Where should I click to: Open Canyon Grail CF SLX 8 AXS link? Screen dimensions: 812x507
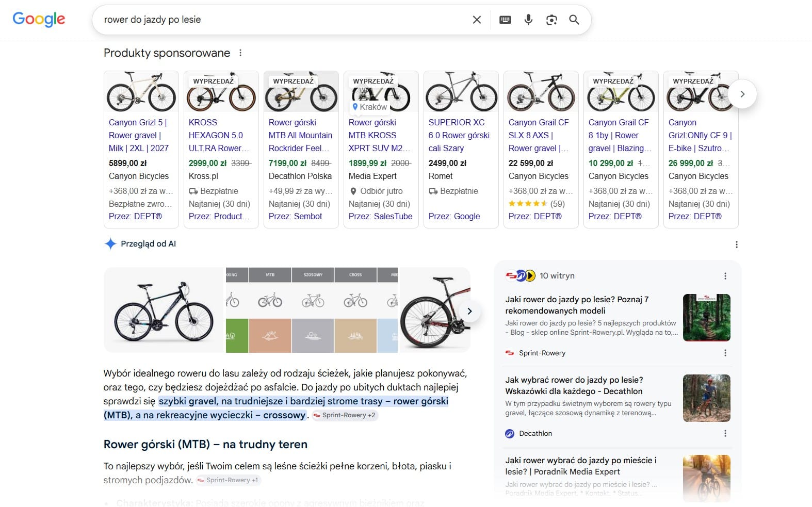coord(539,135)
